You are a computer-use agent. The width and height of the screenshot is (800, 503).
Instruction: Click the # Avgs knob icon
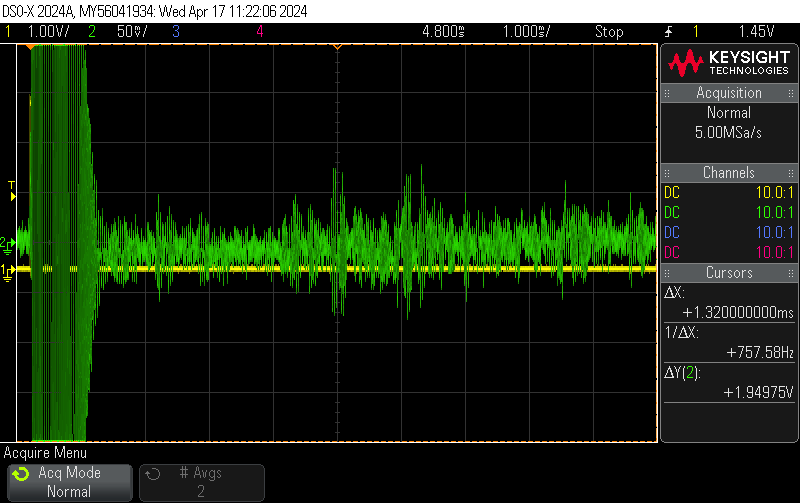point(153,475)
